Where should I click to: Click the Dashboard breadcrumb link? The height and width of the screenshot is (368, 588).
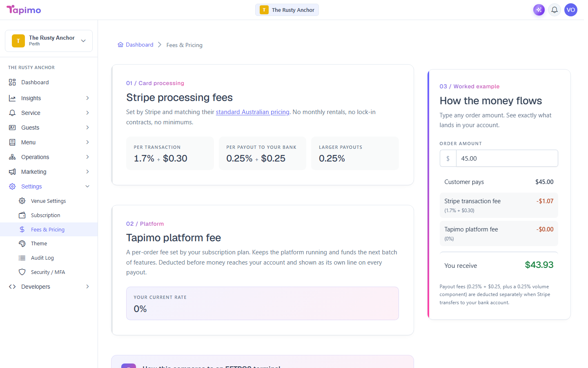point(139,45)
